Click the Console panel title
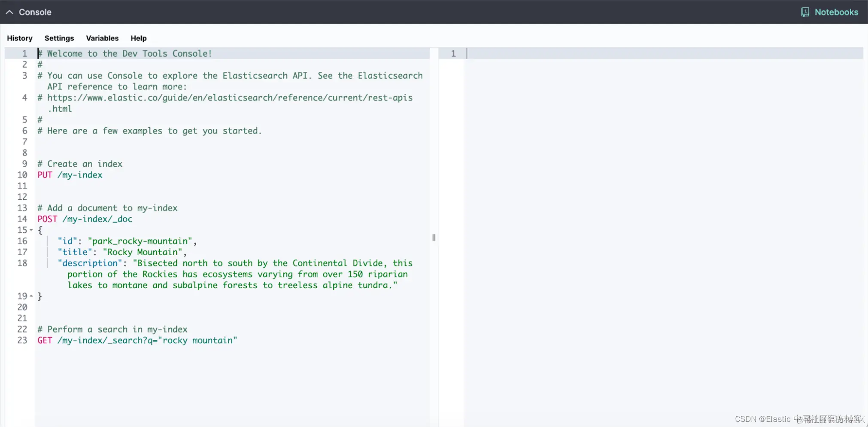The image size is (868, 427). coord(35,12)
